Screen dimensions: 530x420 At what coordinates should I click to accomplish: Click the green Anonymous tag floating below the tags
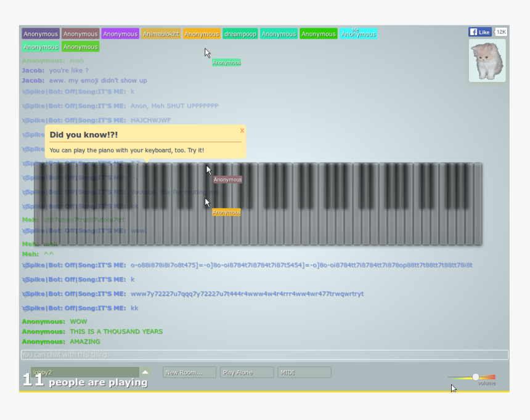226,62
